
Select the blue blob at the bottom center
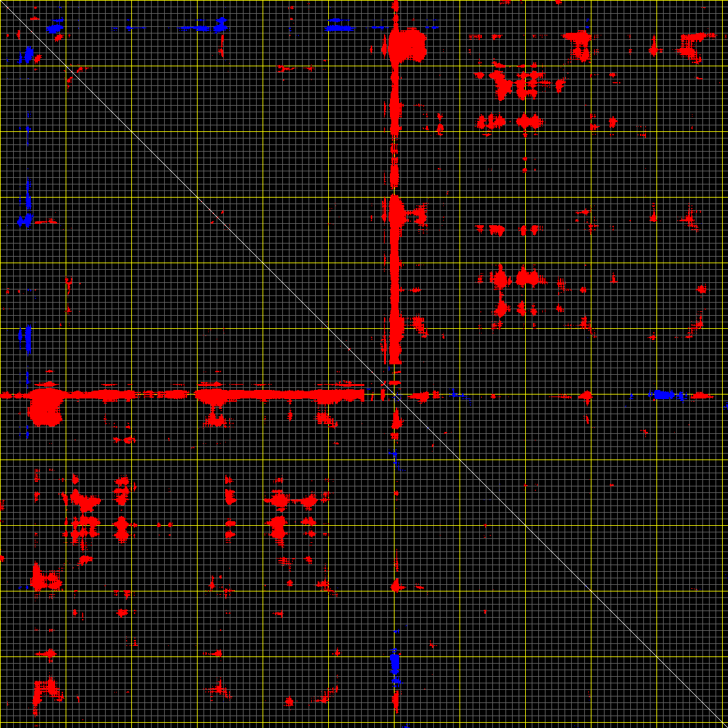click(395, 663)
